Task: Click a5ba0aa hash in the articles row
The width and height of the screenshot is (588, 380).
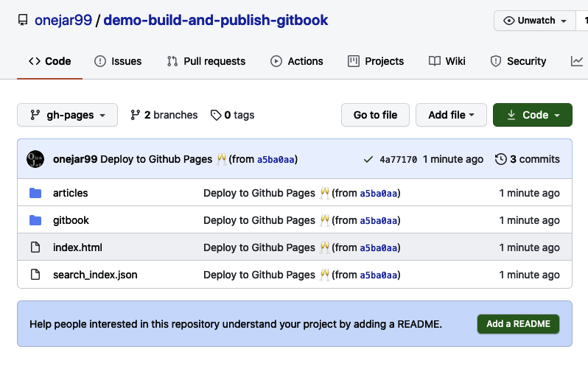Action: (379, 194)
